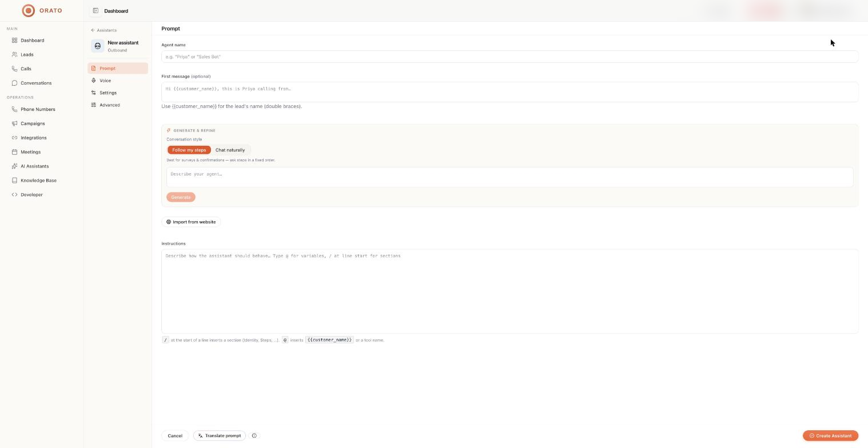
Task: Click the Calls phone icon
Action: click(14, 69)
